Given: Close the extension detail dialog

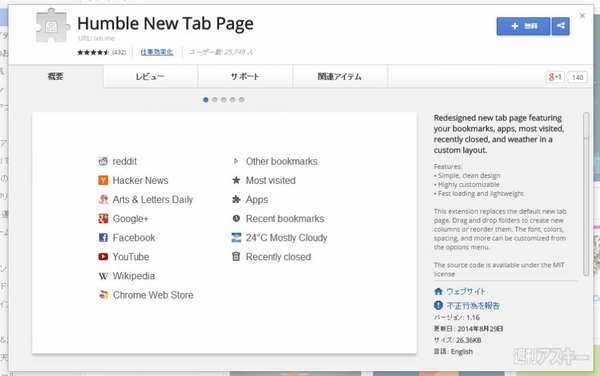Looking at the screenshot, I should (582, 16).
